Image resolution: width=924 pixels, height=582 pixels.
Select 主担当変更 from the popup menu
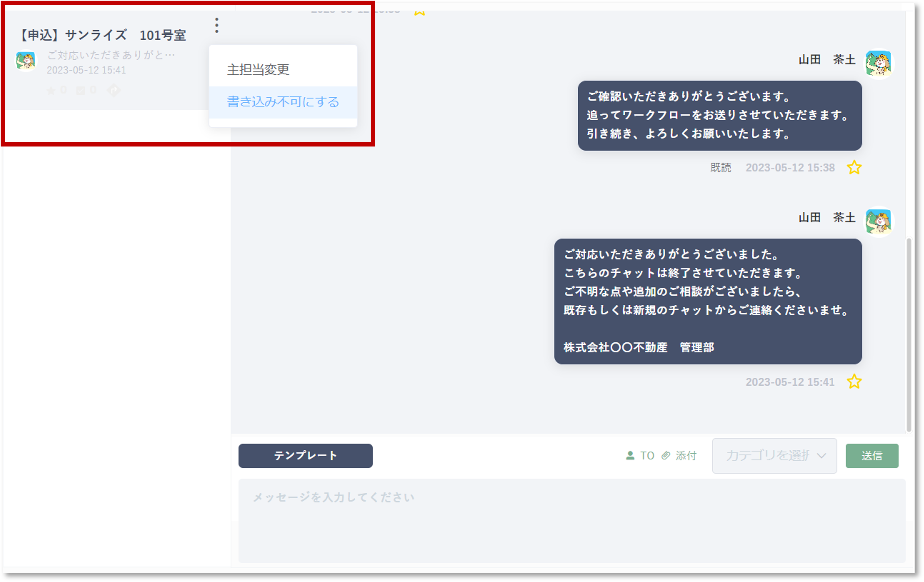coord(258,70)
